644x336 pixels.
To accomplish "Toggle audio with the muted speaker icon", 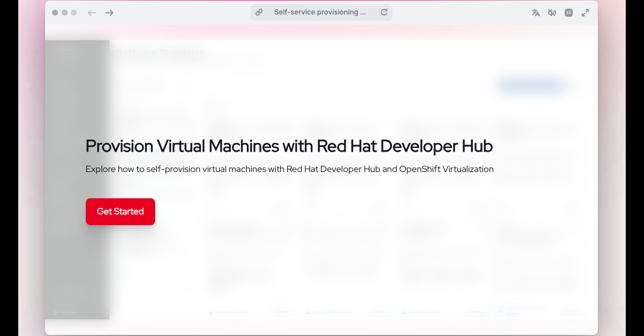I will (x=552, y=13).
